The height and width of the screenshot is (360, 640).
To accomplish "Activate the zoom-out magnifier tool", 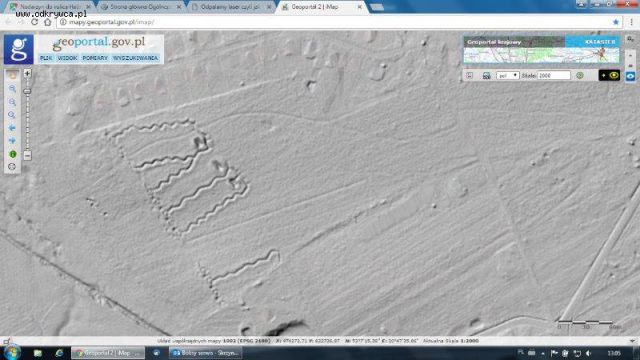I will click(12, 102).
